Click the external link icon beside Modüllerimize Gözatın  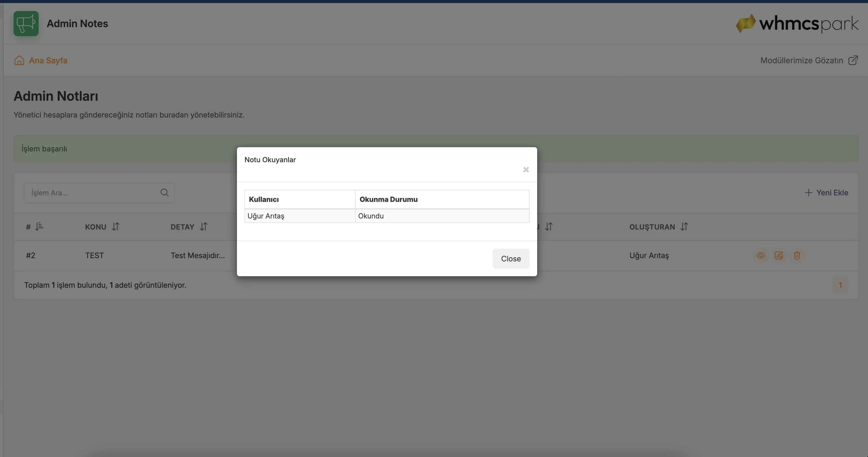(853, 60)
